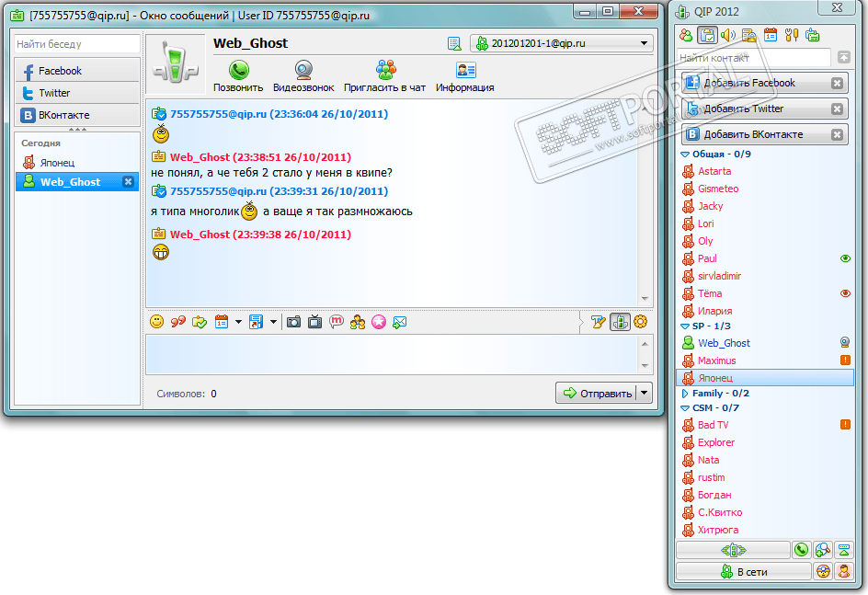Click webcam icon next to Web_Ghost contact

[x=845, y=343]
